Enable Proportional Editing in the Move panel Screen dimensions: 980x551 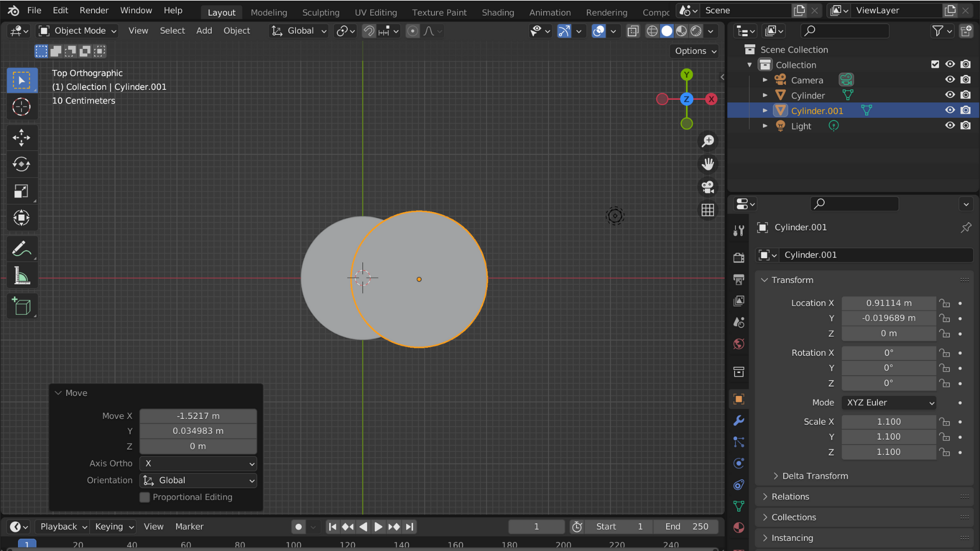tap(144, 497)
